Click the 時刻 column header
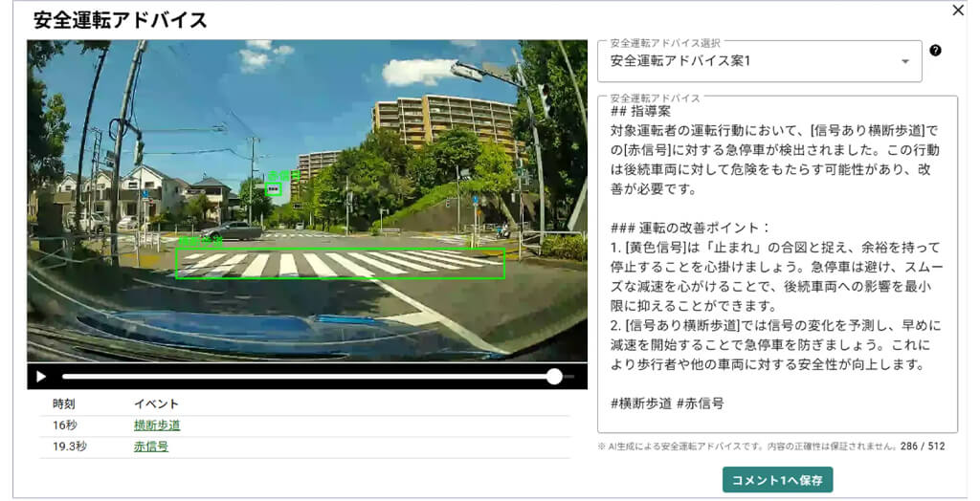The height and width of the screenshot is (501, 980). click(x=63, y=403)
